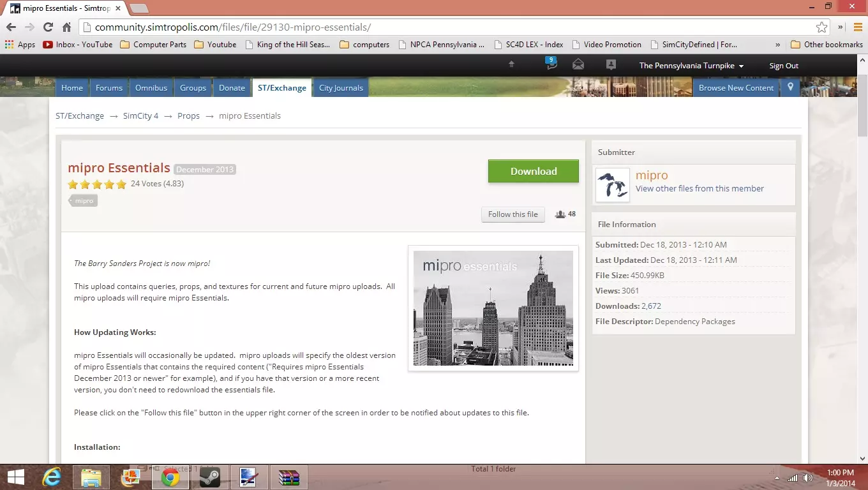Open the notifications icon showing 9
Image resolution: width=868 pixels, height=490 pixels.
[x=550, y=63]
